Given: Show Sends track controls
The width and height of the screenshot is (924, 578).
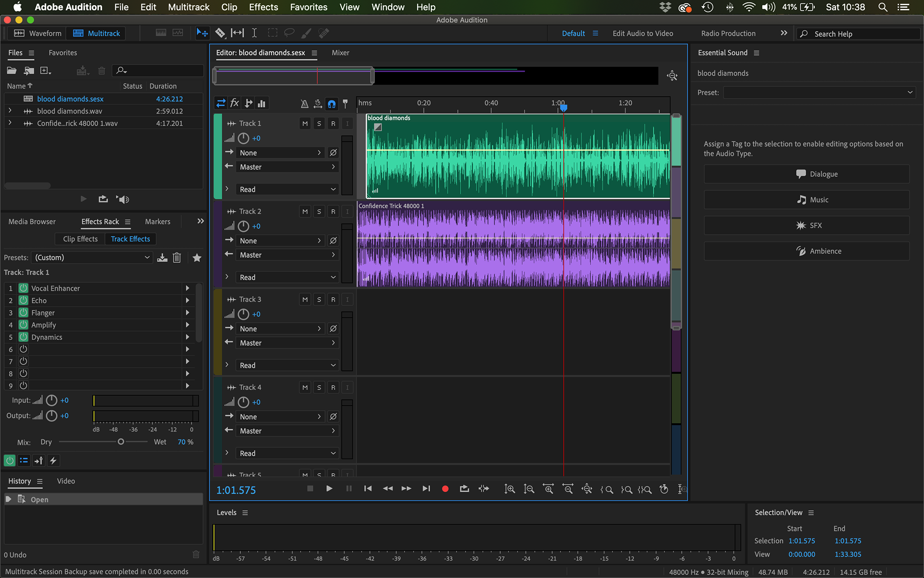Looking at the screenshot, I should coord(248,103).
